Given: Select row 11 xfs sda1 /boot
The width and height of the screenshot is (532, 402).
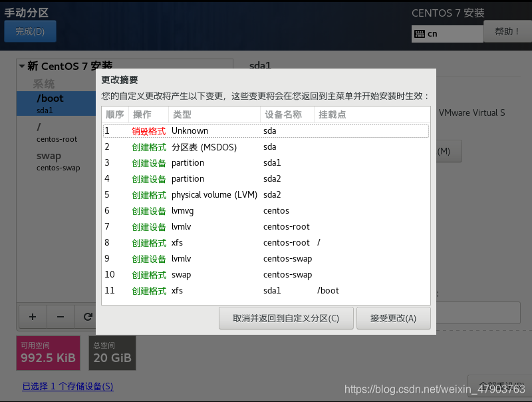Looking at the screenshot, I should coord(266,291).
